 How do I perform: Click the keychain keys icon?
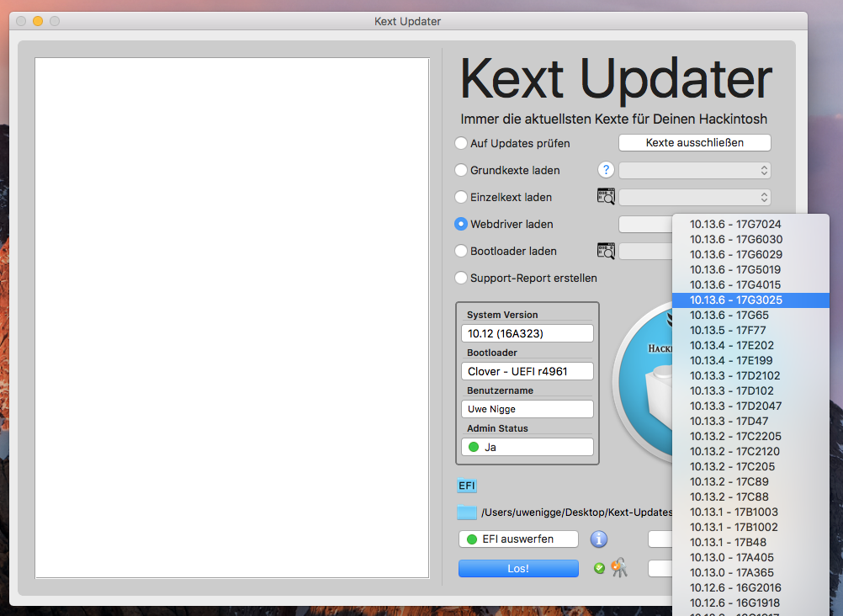tap(619, 567)
